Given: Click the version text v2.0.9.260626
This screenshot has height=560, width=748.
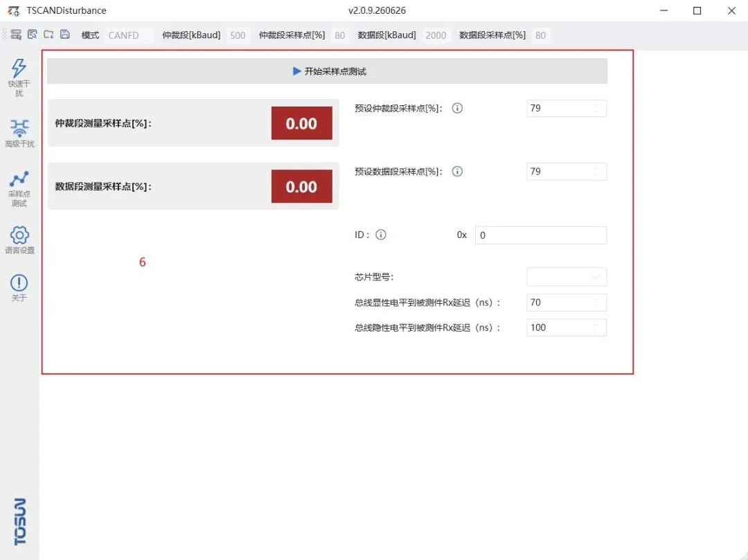Looking at the screenshot, I should point(377,10).
